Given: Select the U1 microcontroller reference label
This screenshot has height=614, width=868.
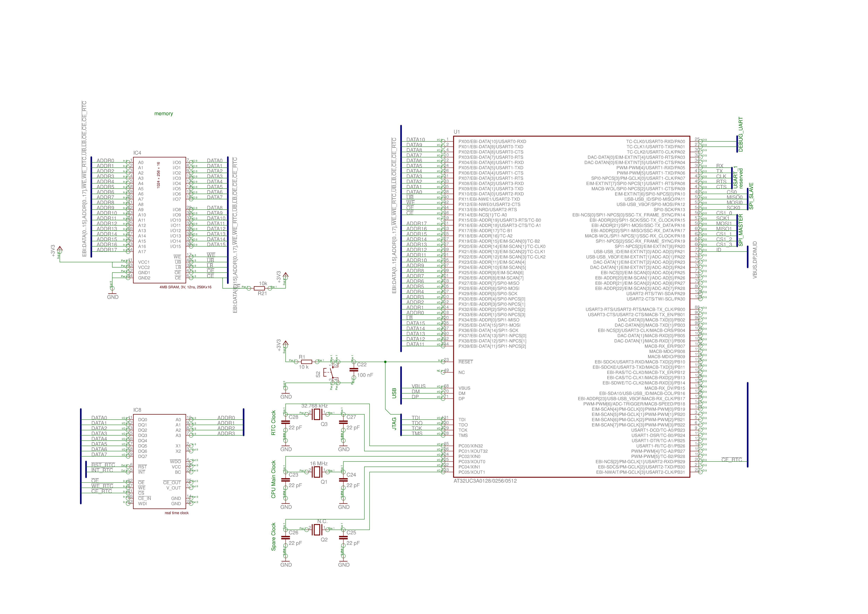Looking at the screenshot, I should point(457,132).
